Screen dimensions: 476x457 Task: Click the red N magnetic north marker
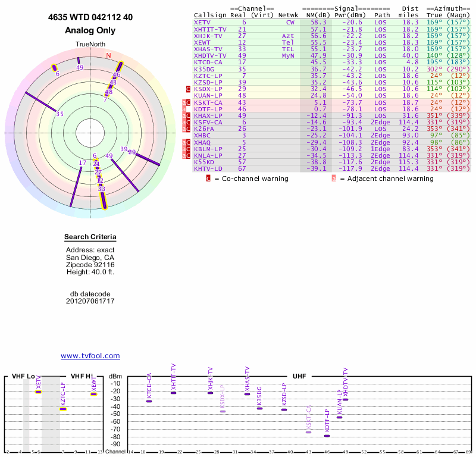pos(108,55)
